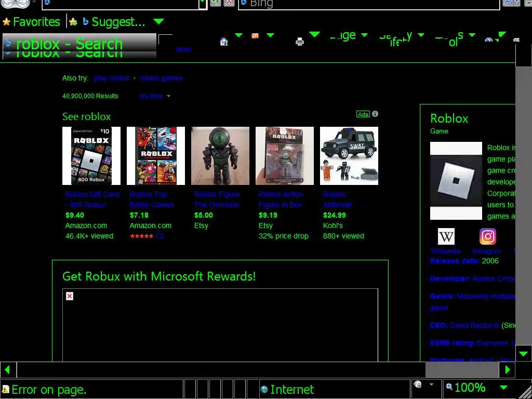Open Roblox logo image in side panel
This screenshot has width=532, height=399.
tap(456, 181)
